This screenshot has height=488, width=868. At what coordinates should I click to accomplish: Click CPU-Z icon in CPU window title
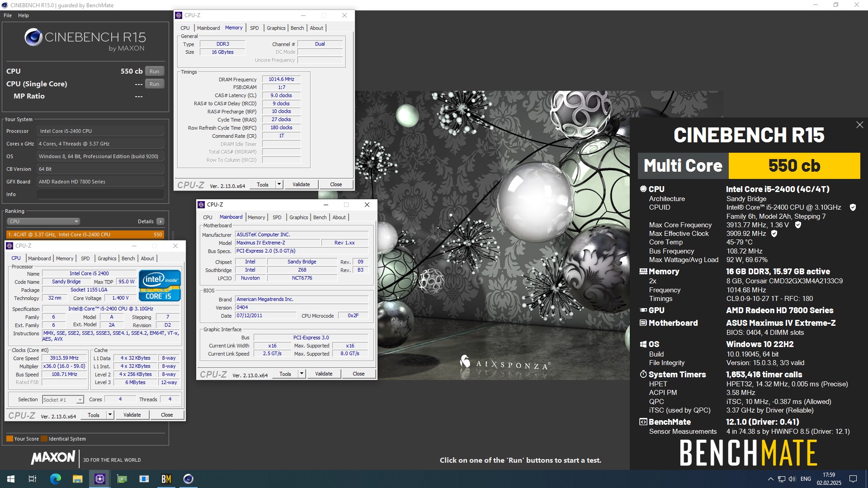[9, 246]
